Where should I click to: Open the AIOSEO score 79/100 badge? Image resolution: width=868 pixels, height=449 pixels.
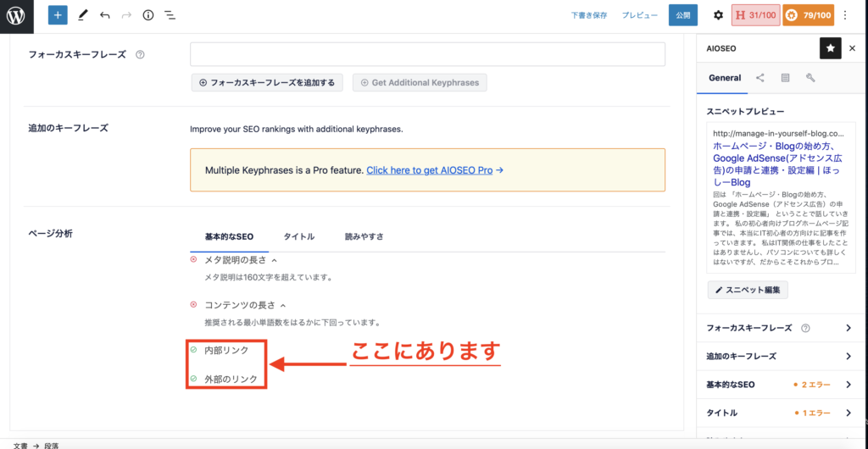(808, 15)
